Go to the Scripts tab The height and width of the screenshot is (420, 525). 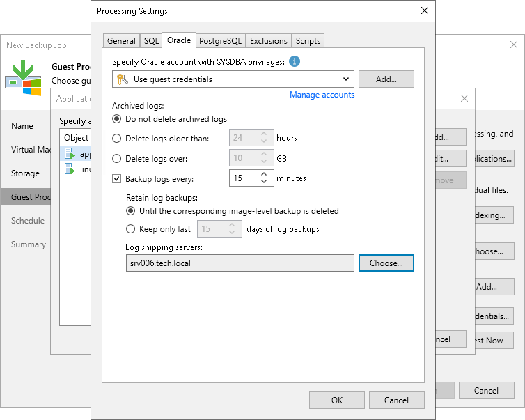click(308, 41)
